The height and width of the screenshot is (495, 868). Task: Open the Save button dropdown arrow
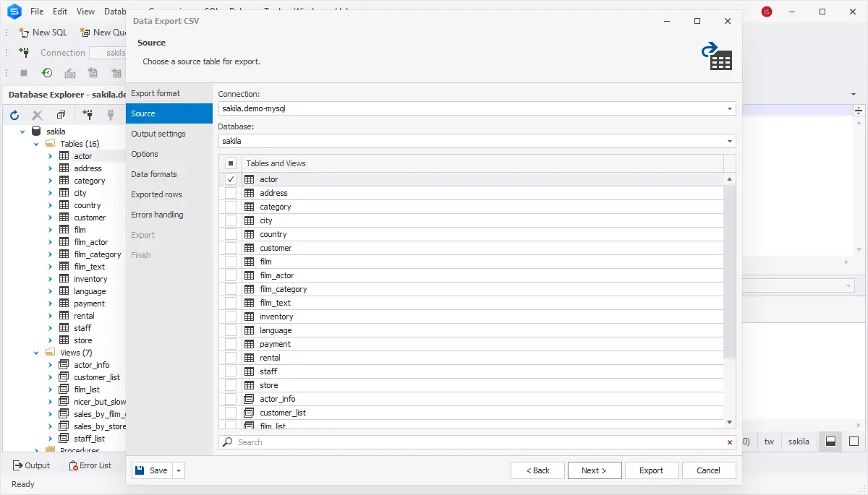click(179, 470)
